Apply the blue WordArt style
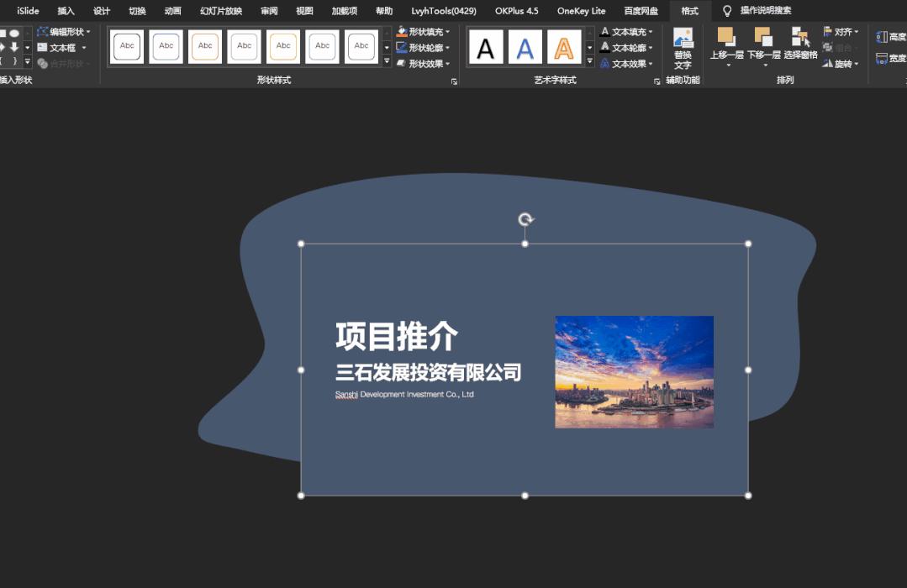 [524, 46]
